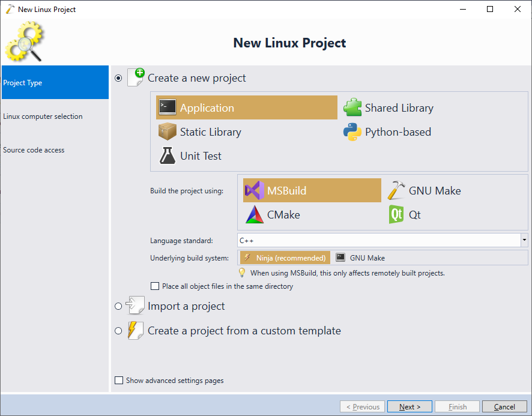Choose the CMake triangle icon
The width and height of the screenshot is (532, 416).
[255, 214]
